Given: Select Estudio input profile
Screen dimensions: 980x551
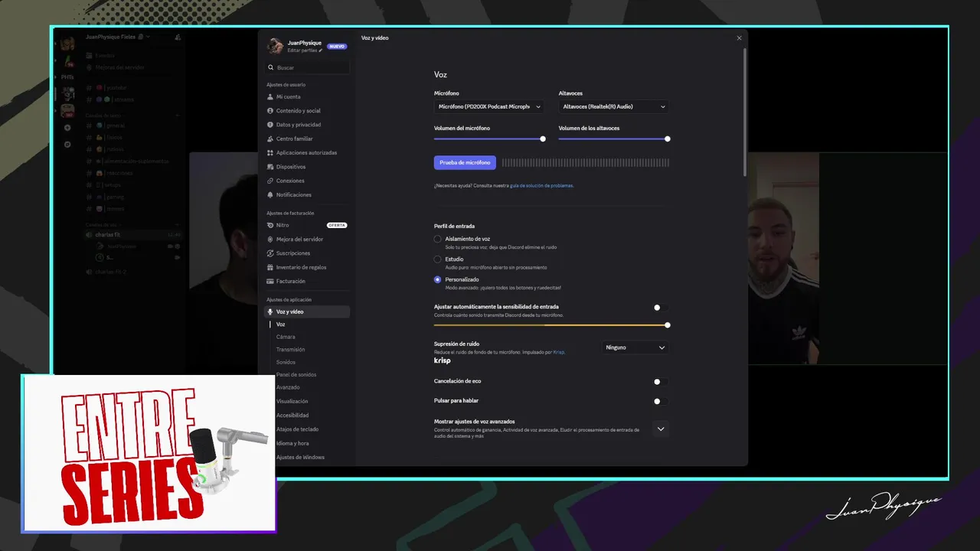Looking at the screenshot, I should click(x=438, y=259).
